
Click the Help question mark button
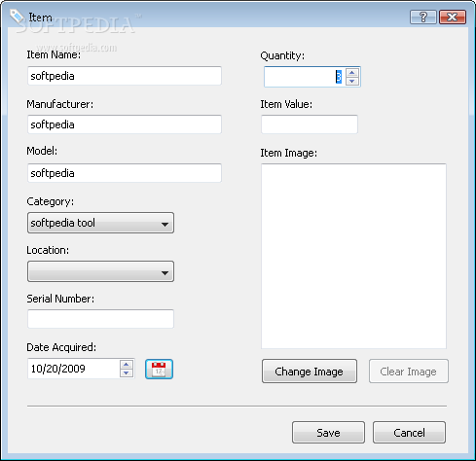423,17
